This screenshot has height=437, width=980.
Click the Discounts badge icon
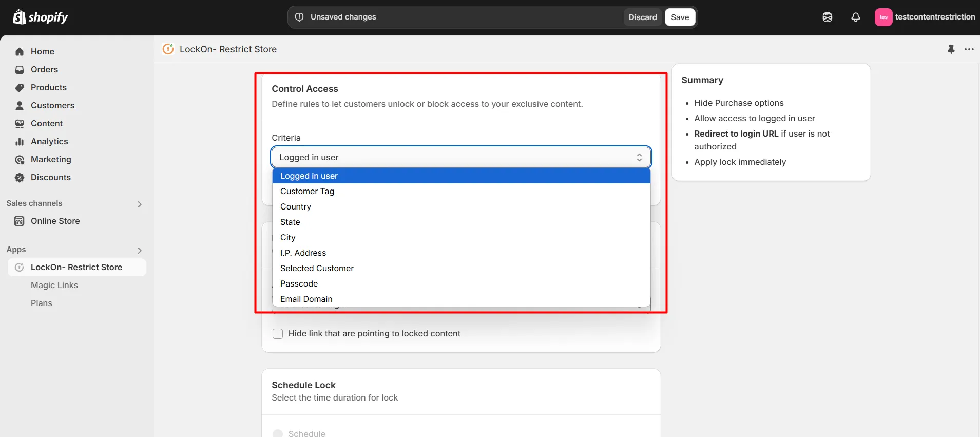(x=20, y=177)
